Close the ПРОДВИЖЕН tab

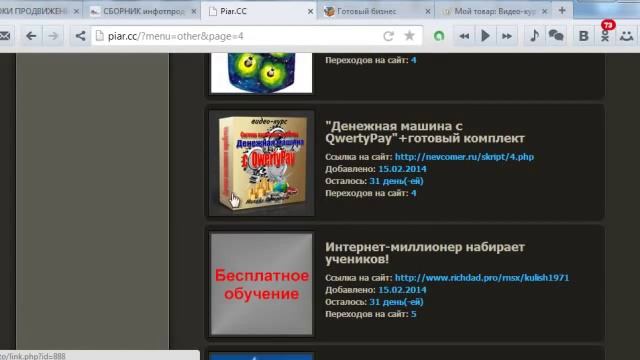[76, 11]
